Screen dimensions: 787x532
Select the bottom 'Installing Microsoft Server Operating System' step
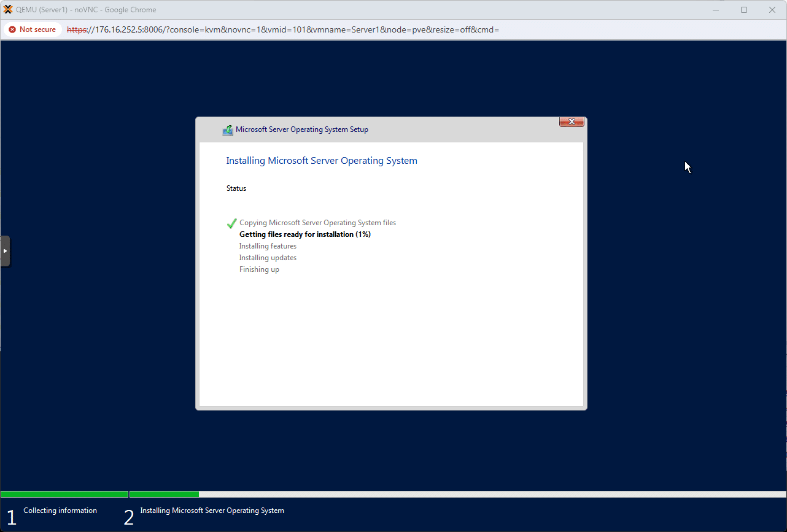[212, 511]
